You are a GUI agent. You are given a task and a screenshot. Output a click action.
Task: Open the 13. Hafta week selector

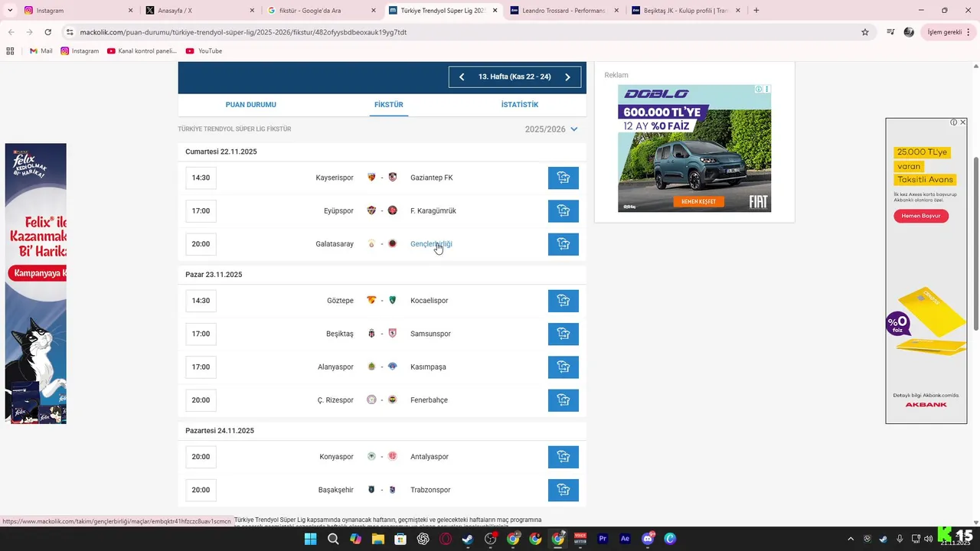pos(514,77)
